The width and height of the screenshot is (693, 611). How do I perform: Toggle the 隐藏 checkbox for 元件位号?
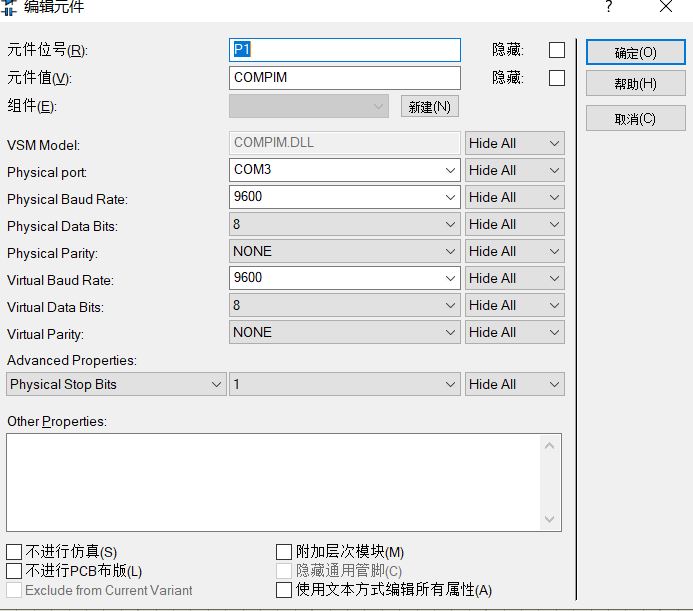[556, 50]
